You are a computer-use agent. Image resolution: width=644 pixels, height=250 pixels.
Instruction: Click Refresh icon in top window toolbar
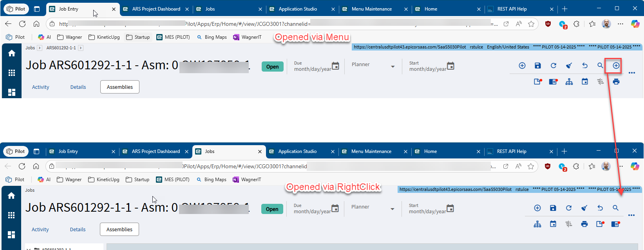click(554, 66)
